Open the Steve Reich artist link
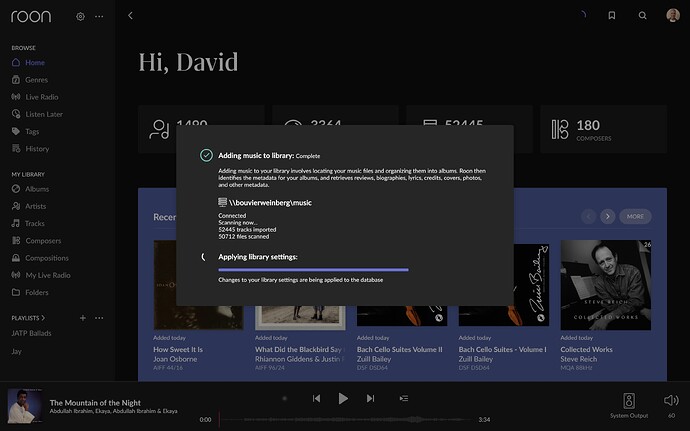690x431 pixels. 579,359
